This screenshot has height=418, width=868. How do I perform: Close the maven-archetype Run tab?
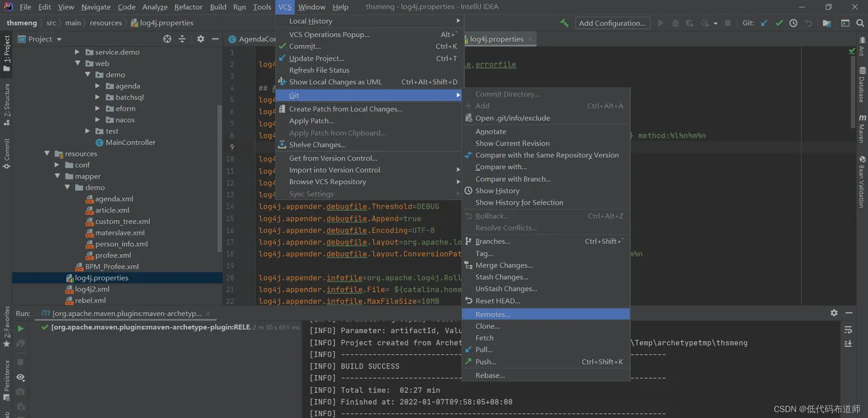coord(208,314)
